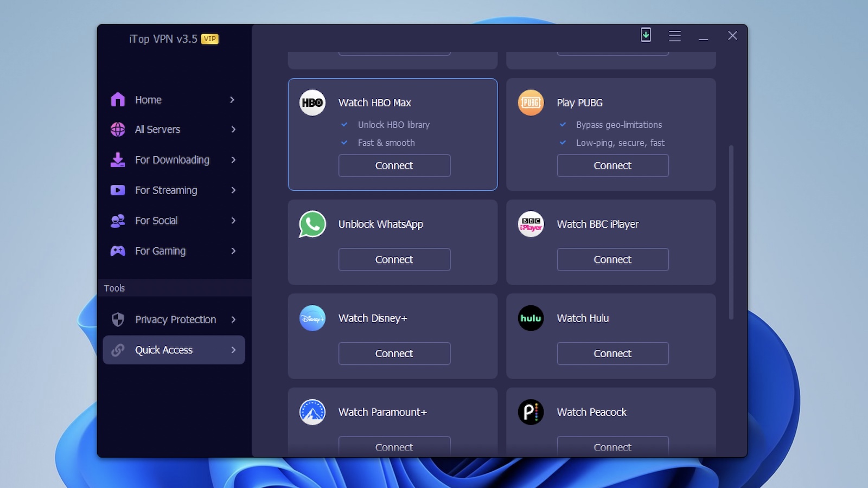Screen dimensions: 868x488
Task: Click the HBO Max logo icon
Action: tap(312, 102)
